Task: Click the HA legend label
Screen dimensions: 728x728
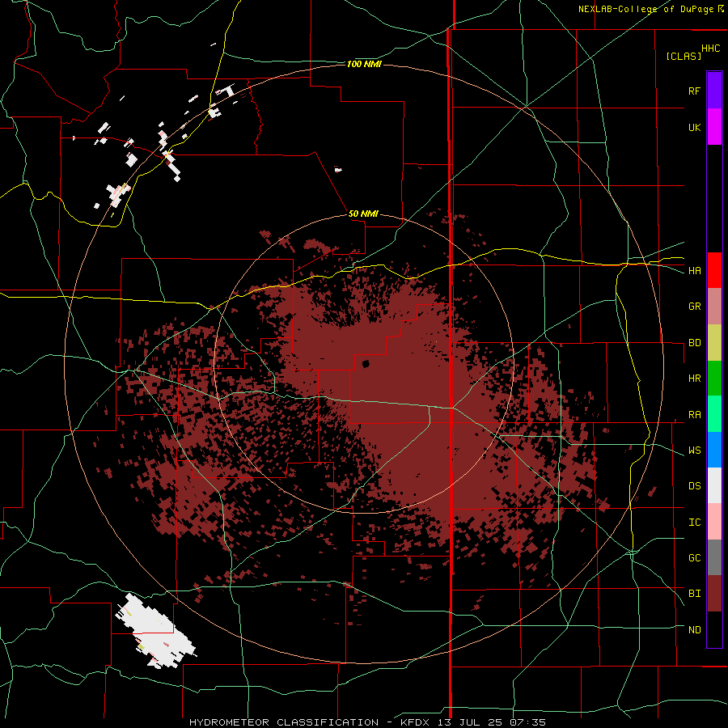Action: 694,271
